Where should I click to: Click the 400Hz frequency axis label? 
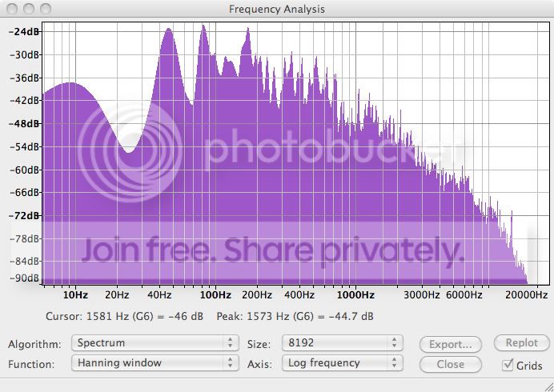[x=299, y=295]
